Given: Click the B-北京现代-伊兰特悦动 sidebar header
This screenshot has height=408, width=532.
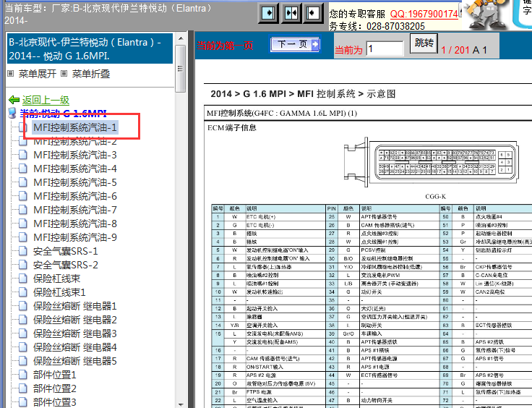Looking at the screenshot, I should point(90,48).
